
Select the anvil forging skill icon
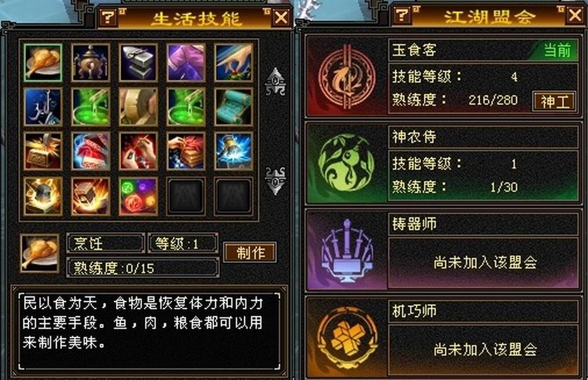pos(138,62)
